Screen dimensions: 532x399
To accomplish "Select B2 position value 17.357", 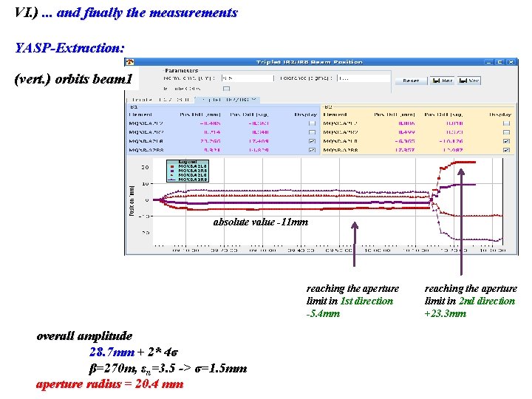I will [x=405, y=150].
